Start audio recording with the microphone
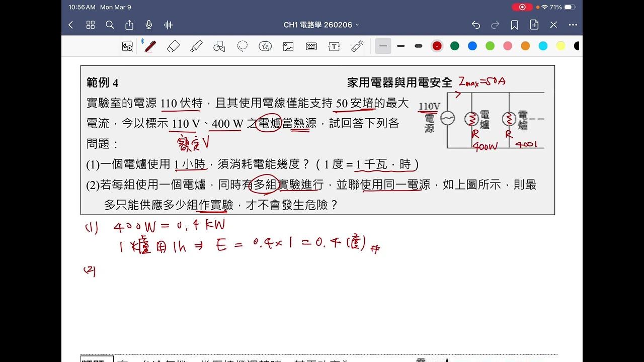This screenshot has height=362, width=644. point(149,25)
